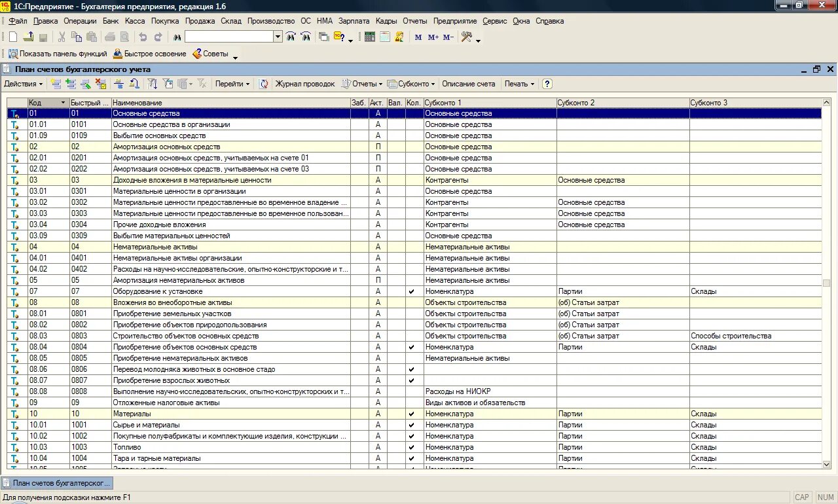Click the Undo arrow icon
Screen dimensions: 838x504
click(143, 37)
